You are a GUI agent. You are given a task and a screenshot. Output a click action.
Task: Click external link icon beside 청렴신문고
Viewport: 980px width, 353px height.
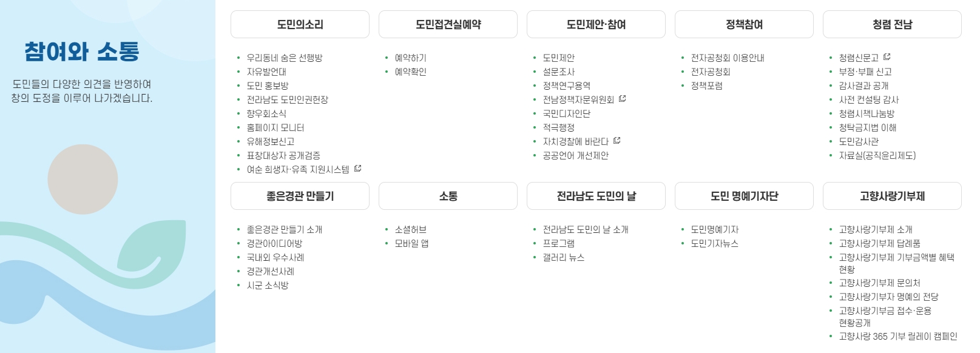pos(887,57)
